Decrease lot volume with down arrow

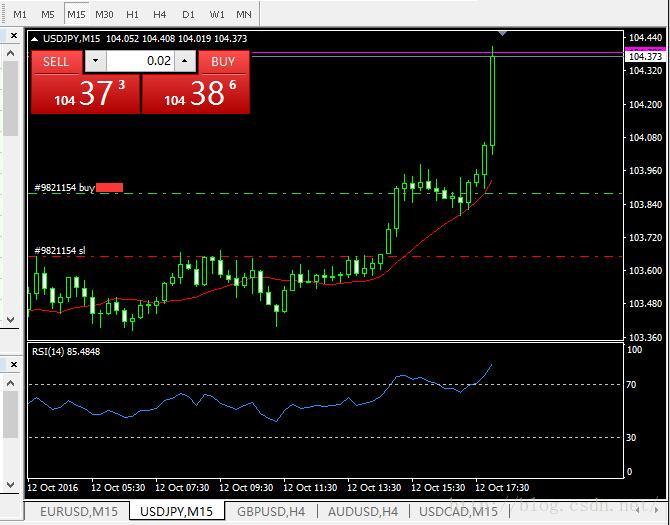tap(96, 61)
